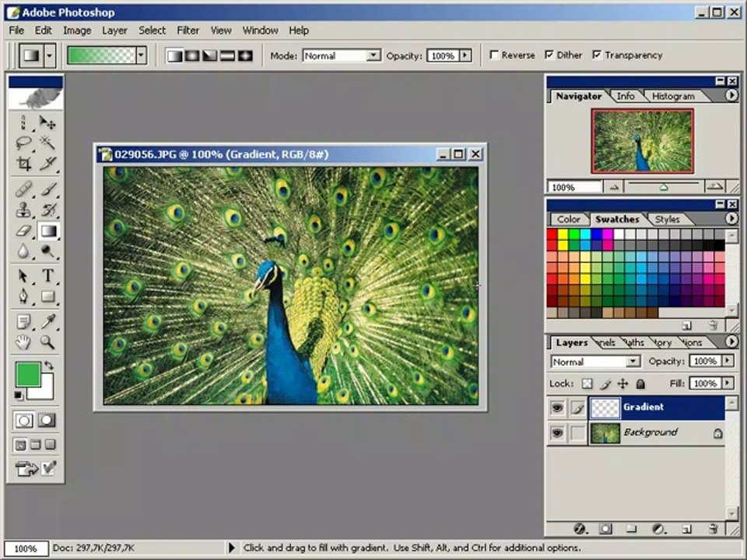Choose Linear Gradient style in options bar
This screenshot has width=747, height=560.
[174, 56]
